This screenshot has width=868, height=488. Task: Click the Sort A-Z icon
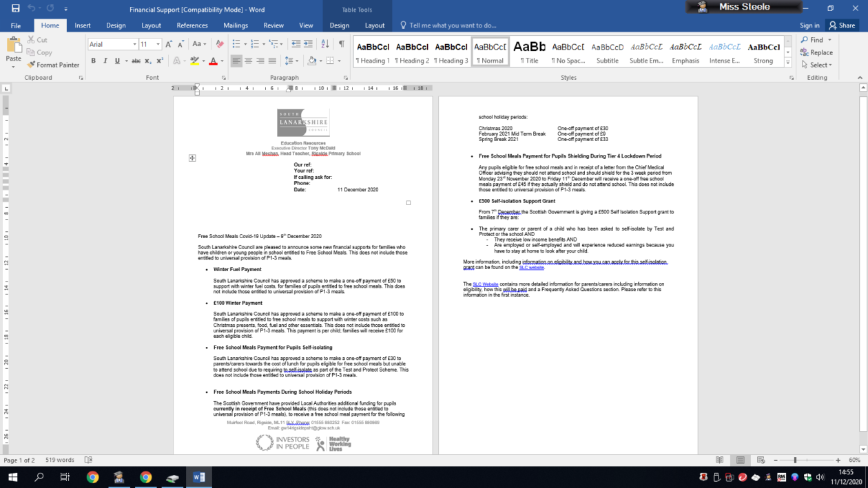click(325, 44)
